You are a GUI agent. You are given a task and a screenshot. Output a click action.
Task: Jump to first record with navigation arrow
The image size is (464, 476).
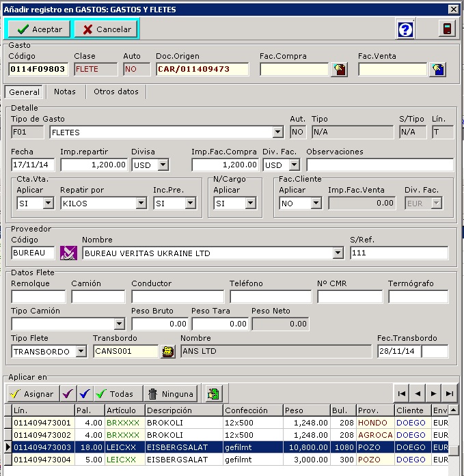click(402, 394)
